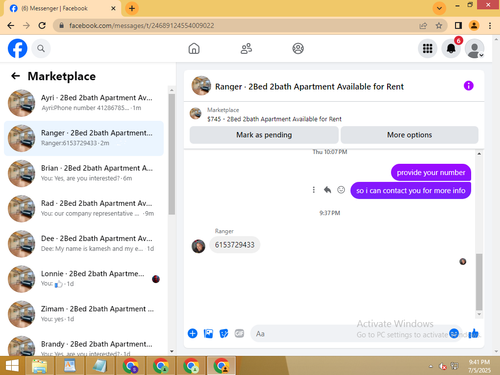
Task: Close the Messenger Facebook tab
Action: pos(113,8)
